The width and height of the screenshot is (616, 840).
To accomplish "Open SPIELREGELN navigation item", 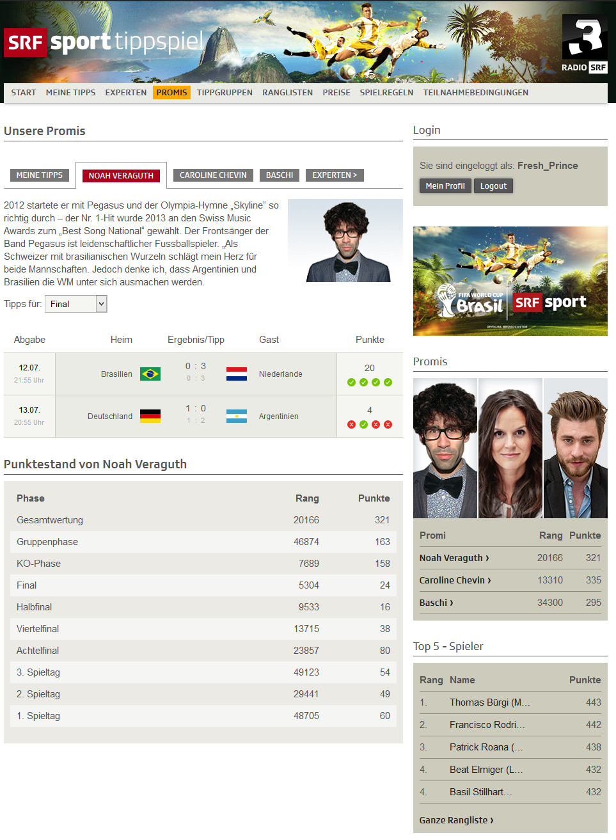I will 386,92.
